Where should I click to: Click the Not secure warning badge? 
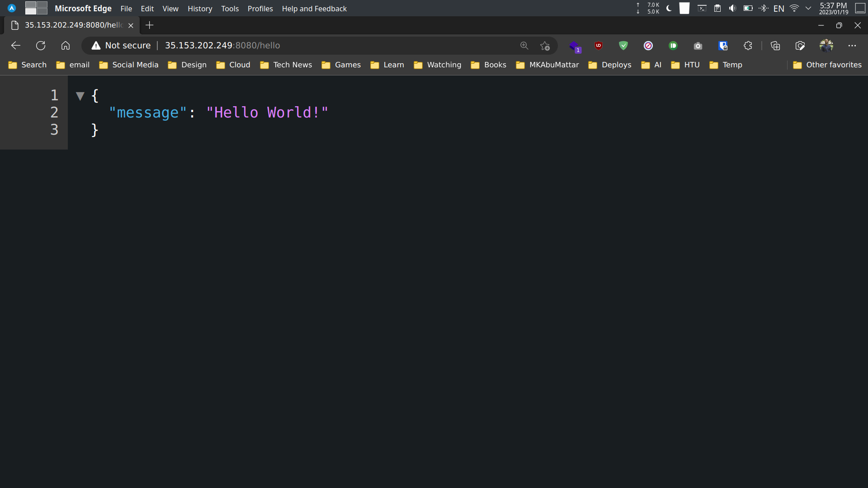(x=120, y=45)
